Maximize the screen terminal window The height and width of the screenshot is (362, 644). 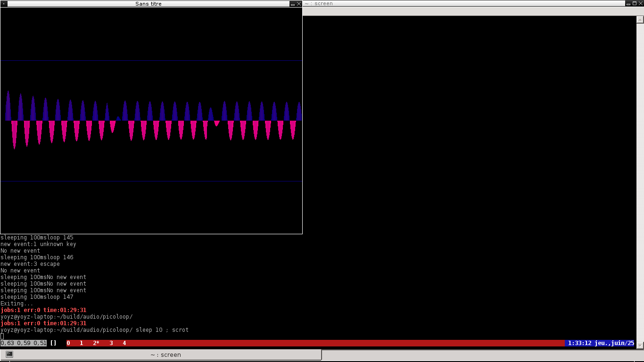point(634,4)
